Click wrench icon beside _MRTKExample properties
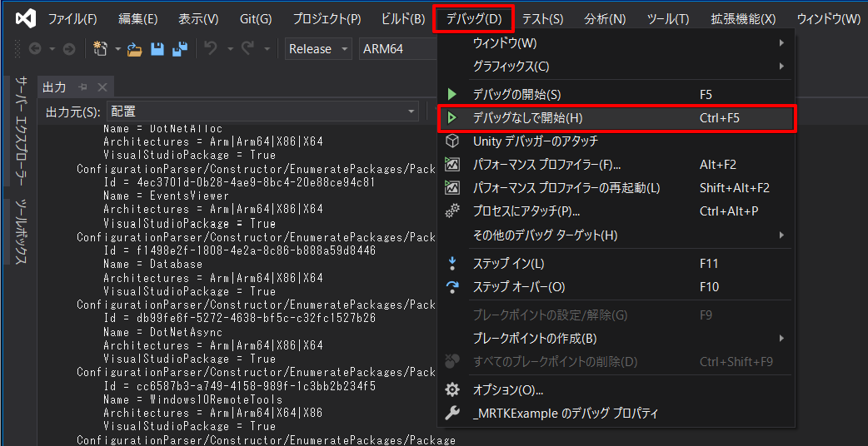 pos(452,413)
